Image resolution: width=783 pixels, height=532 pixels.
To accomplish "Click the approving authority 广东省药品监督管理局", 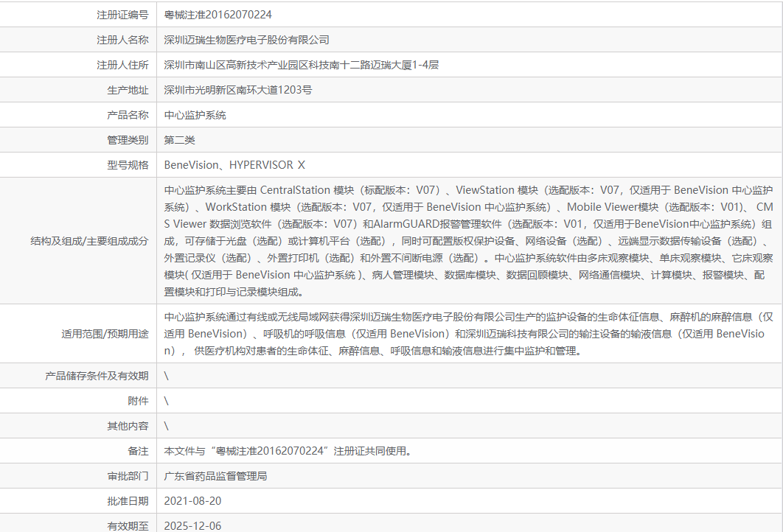I will (215, 476).
